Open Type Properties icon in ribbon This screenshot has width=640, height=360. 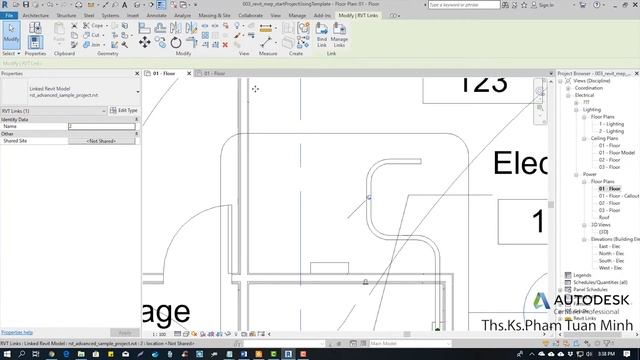pyautogui.click(x=35, y=28)
